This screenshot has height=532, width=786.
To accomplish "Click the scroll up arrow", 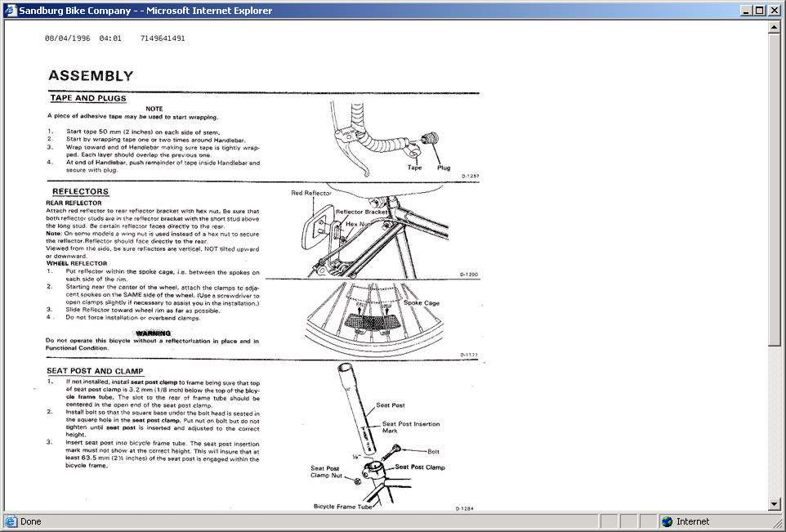I will coord(775,27).
